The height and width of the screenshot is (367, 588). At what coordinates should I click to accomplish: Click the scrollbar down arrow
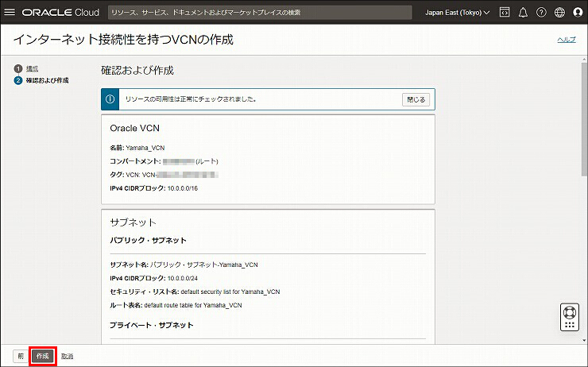coord(584,340)
